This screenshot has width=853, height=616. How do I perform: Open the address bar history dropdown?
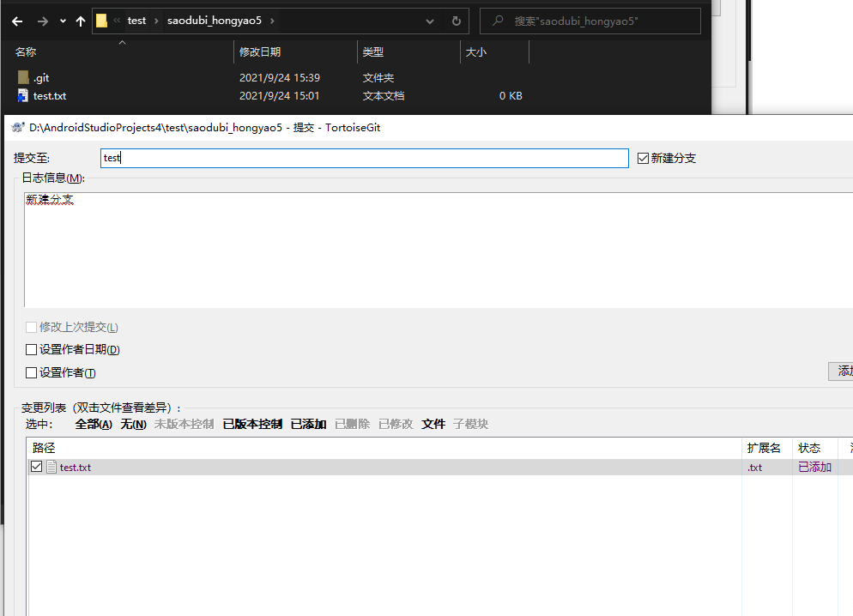tap(430, 21)
